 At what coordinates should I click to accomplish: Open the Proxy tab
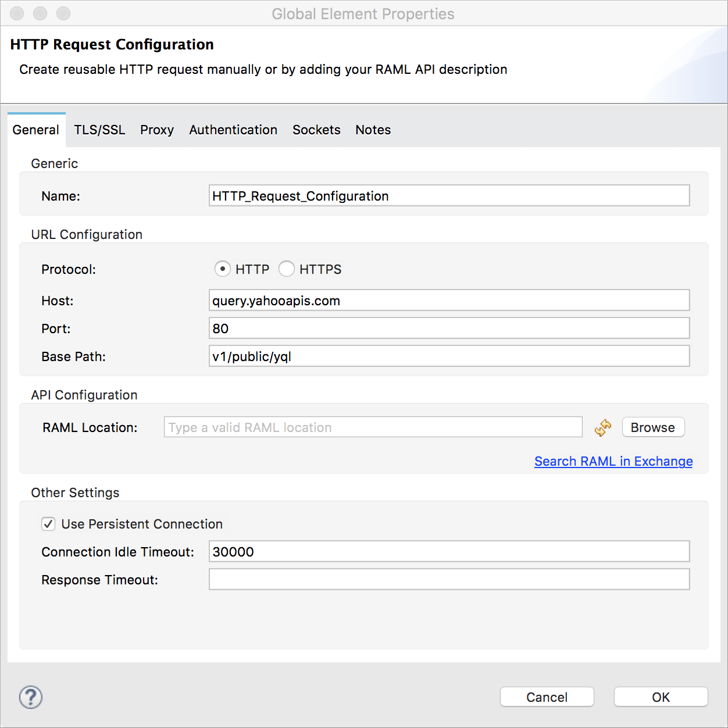(156, 130)
